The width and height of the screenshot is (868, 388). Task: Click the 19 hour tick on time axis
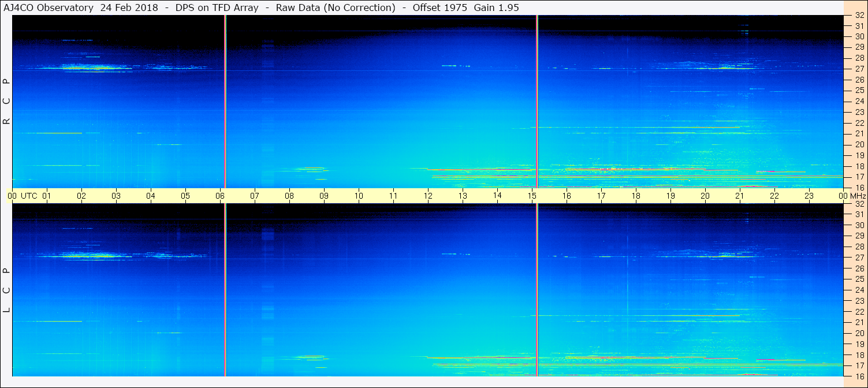pyautogui.click(x=670, y=196)
